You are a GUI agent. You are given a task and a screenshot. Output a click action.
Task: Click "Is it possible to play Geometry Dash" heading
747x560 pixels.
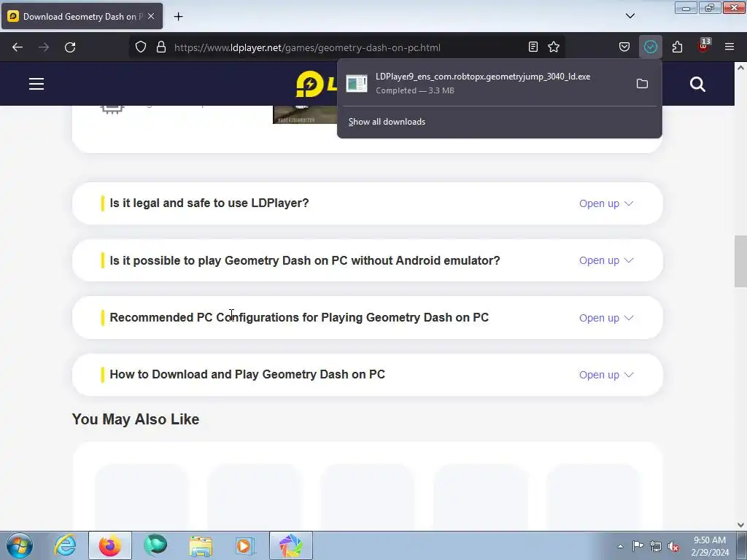[305, 260]
